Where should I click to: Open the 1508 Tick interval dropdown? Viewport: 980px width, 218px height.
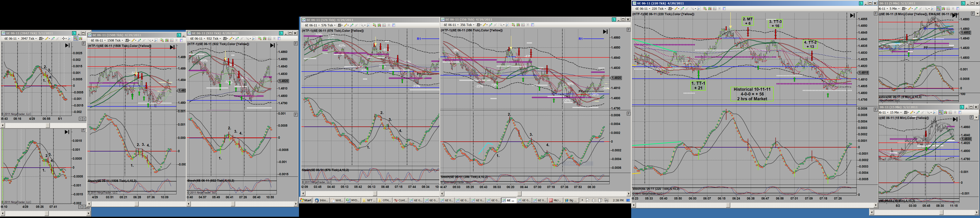[x=116, y=40]
